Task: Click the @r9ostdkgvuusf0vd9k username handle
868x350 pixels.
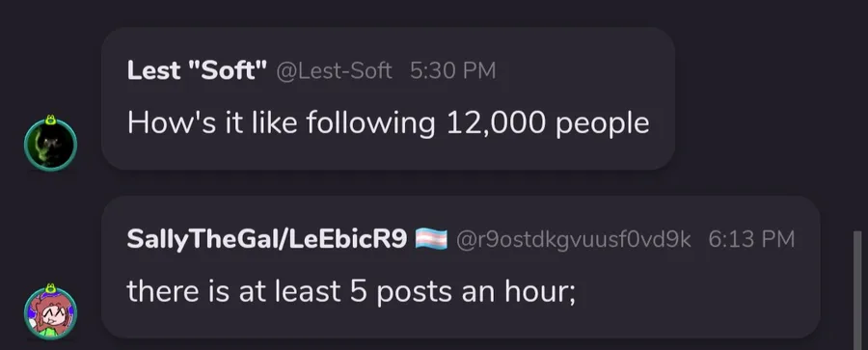Action: [574, 239]
